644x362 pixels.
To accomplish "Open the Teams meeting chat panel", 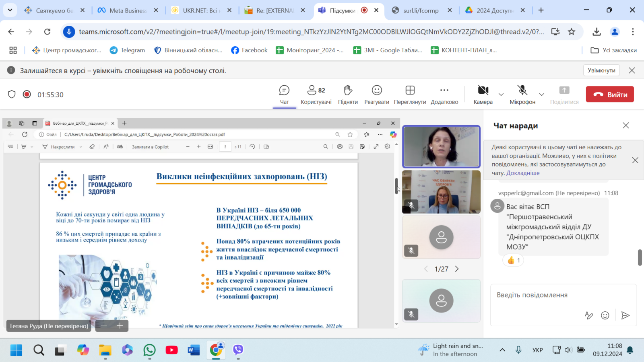I will [x=284, y=95].
